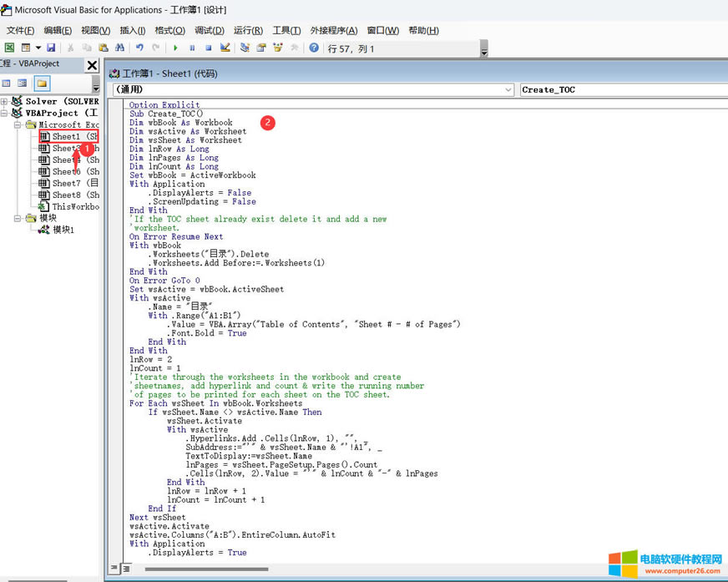Expand the Solver project node

(x=4, y=101)
